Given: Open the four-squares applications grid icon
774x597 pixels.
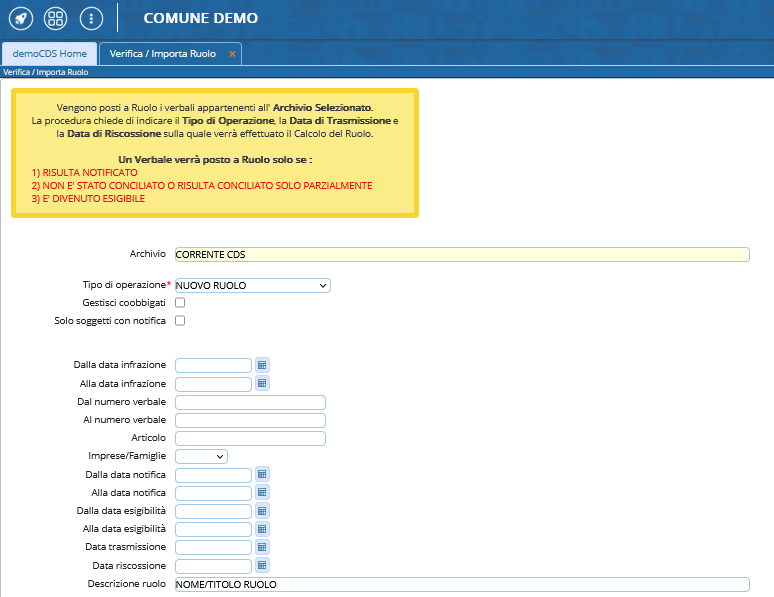Looking at the screenshot, I should point(56,18).
